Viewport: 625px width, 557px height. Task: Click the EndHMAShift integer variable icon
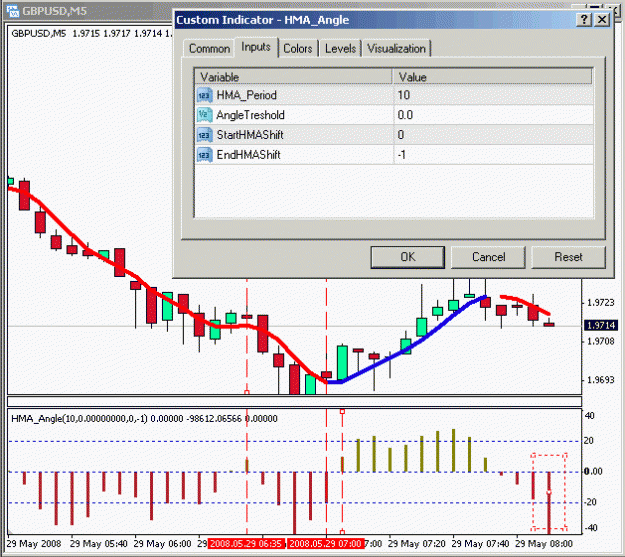pos(204,155)
